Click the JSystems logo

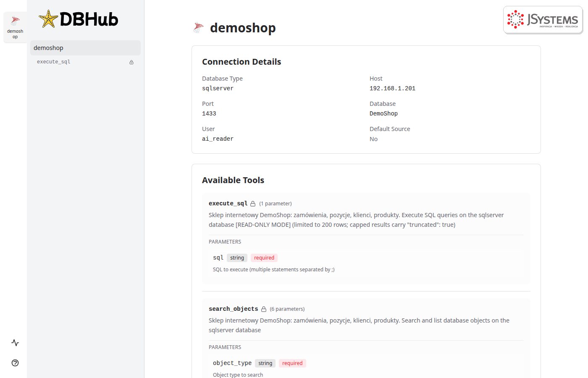click(x=543, y=20)
